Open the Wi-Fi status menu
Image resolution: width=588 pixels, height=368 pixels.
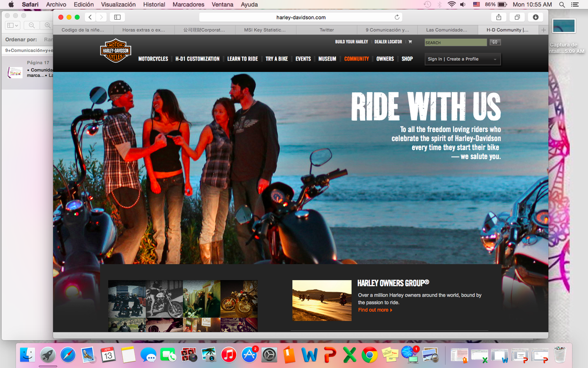tap(451, 4)
